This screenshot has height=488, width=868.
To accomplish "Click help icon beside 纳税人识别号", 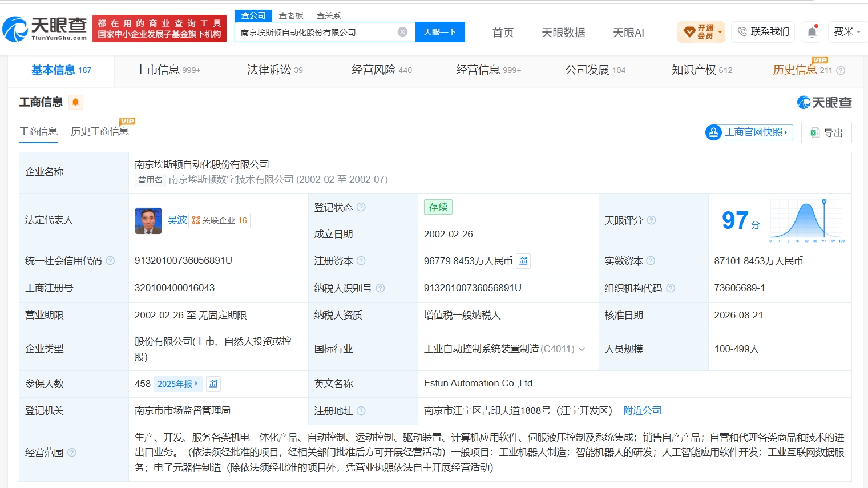I will point(380,288).
